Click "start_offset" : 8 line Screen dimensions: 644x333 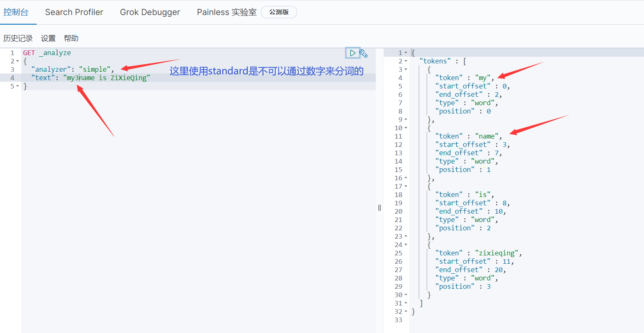473,203
